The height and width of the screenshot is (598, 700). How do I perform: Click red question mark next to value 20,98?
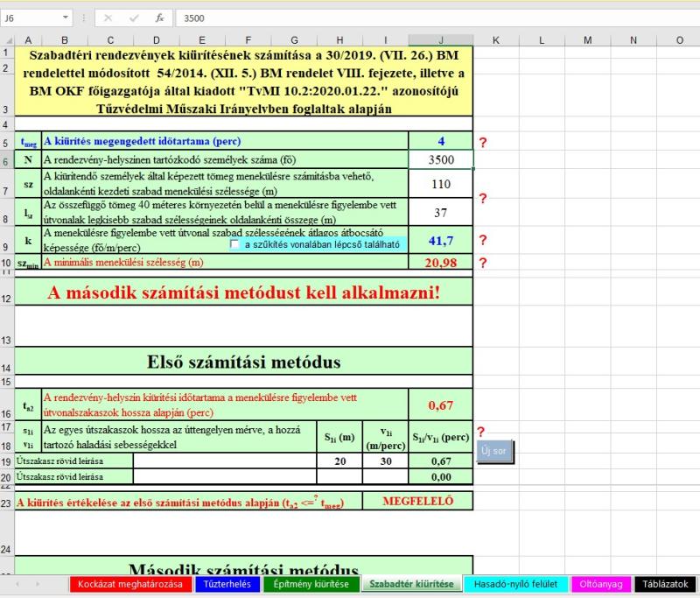(x=483, y=263)
